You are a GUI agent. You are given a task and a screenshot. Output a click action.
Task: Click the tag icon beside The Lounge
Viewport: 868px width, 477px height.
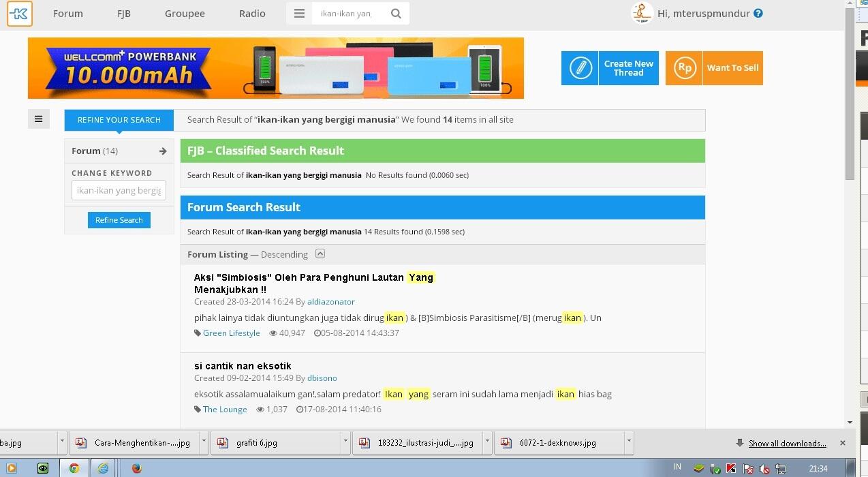click(x=198, y=410)
